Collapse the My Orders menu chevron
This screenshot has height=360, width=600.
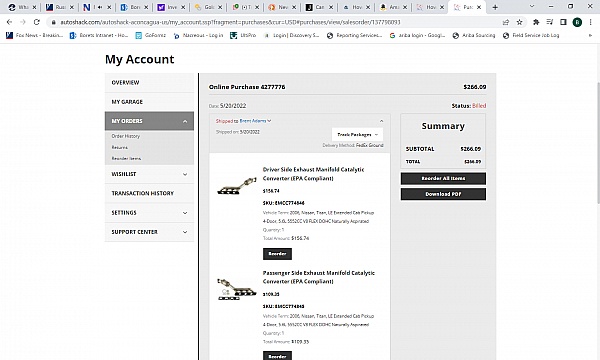point(185,121)
